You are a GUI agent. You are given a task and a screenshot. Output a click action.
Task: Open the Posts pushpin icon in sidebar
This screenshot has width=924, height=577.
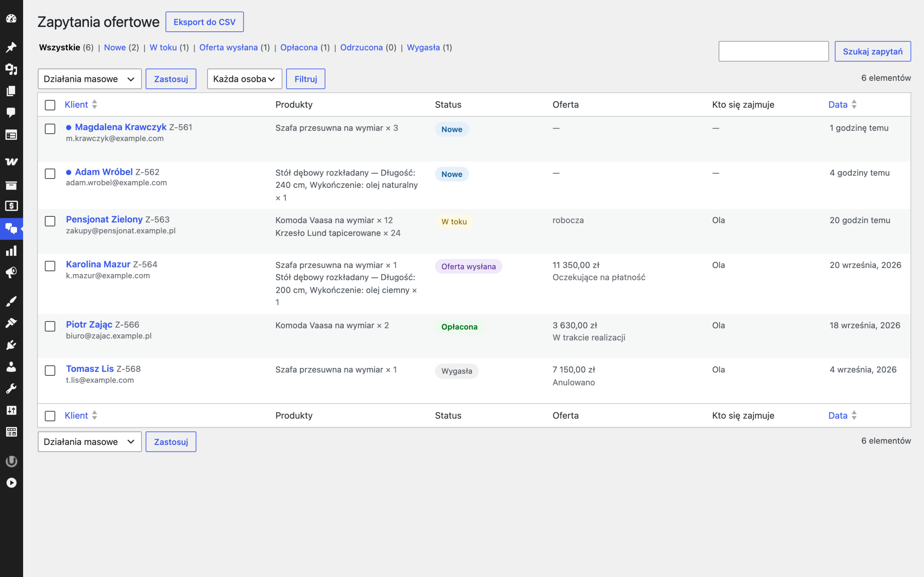tap(12, 47)
